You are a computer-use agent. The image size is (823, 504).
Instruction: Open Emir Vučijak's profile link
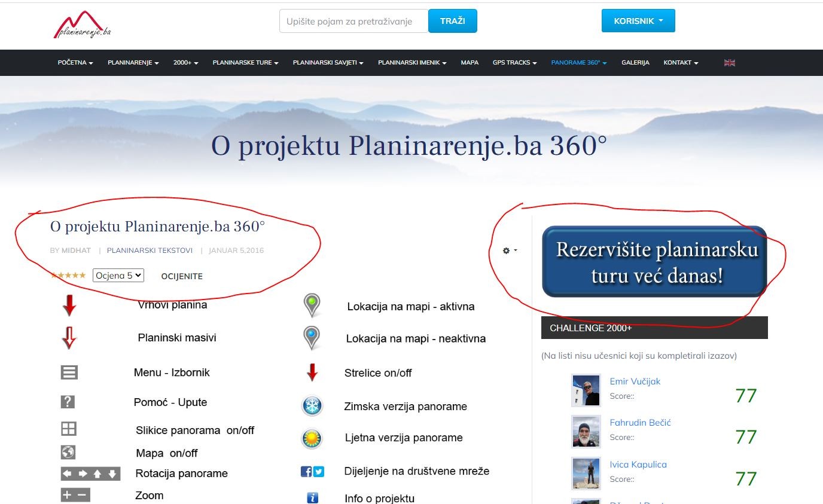[x=635, y=381]
